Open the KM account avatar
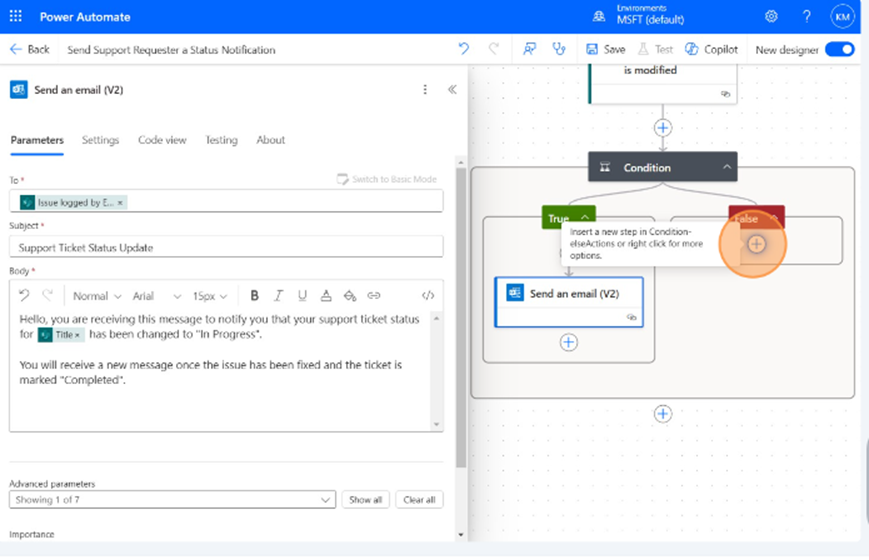Viewport: 869px width, 560px height. pos(842,17)
